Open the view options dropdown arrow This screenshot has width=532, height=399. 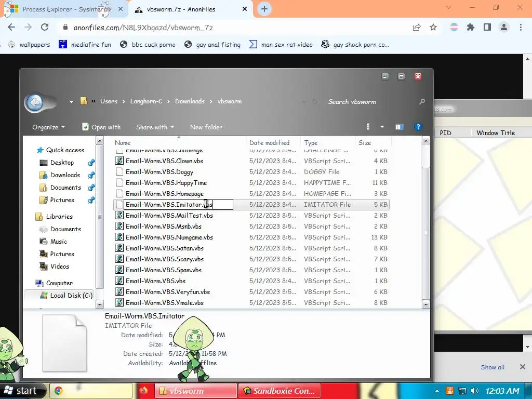(382, 127)
